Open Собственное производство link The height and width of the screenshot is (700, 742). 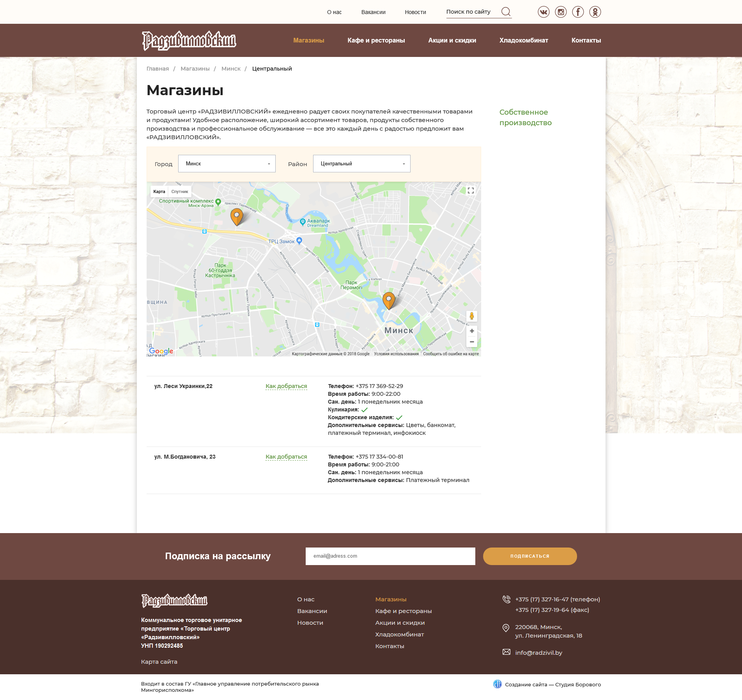point(525,117)
